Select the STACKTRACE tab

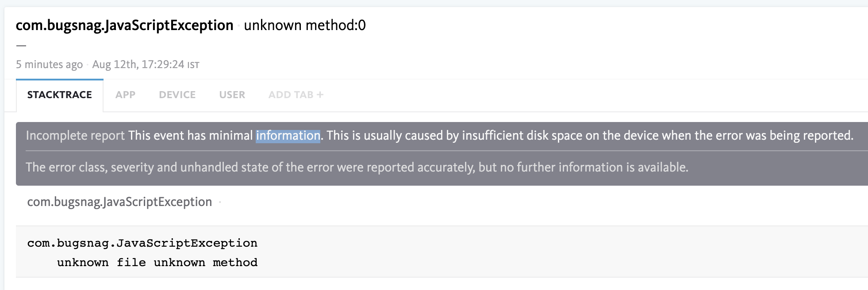click(x=59, y=94)
